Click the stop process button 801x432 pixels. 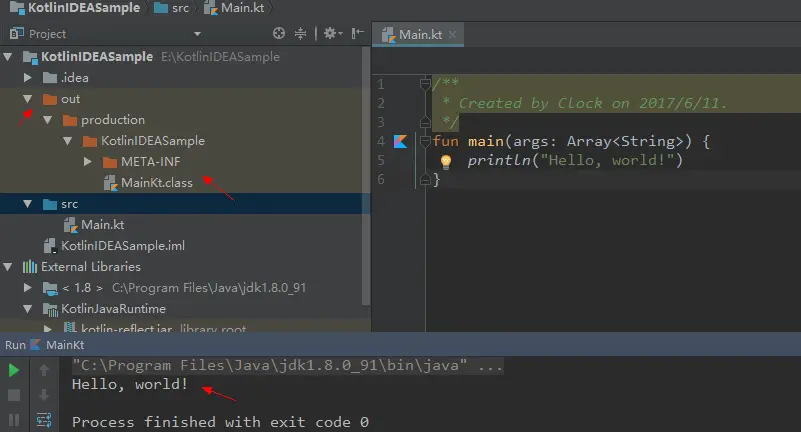click(14, 395)
